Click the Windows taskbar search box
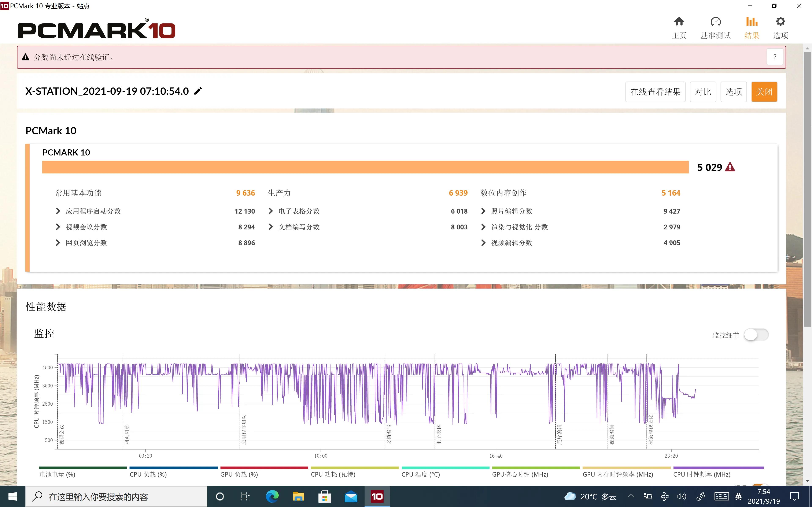 [x=116, y=496]
